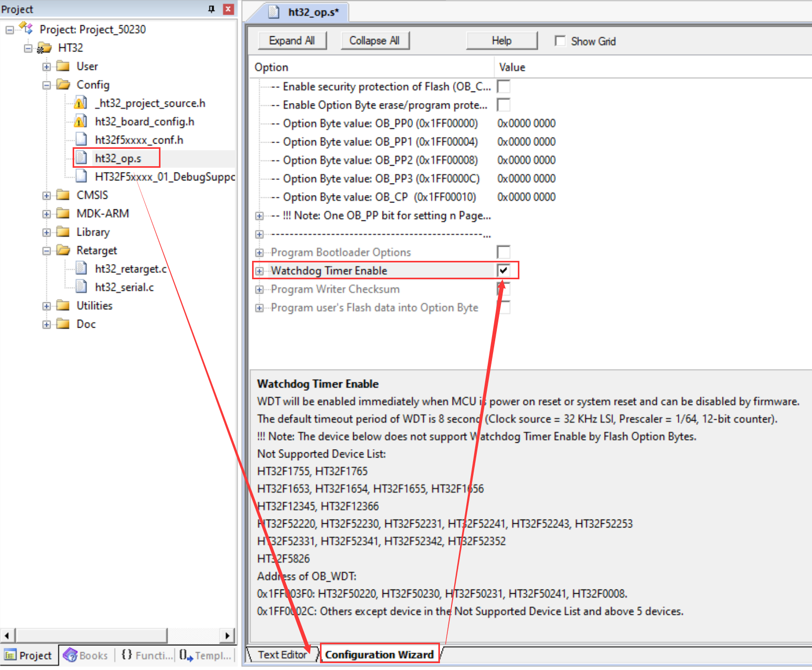Viewport: 812px width, 670px height.
Task: Click the Collapse All button
Action: pos(374,40)
